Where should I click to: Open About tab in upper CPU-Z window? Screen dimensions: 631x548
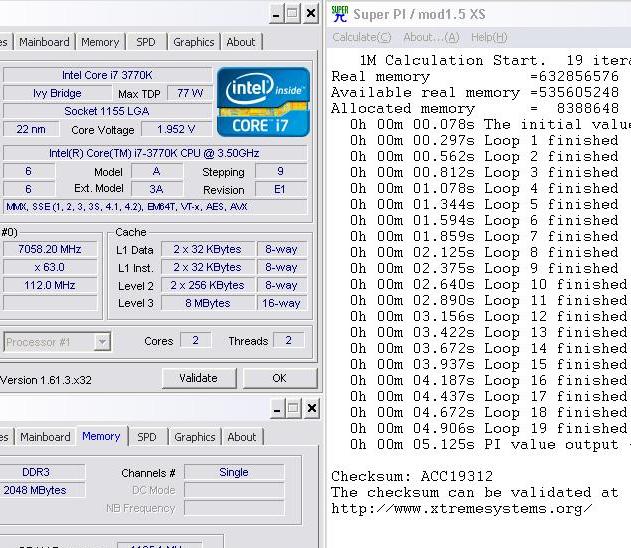click(x=241, y=42)
